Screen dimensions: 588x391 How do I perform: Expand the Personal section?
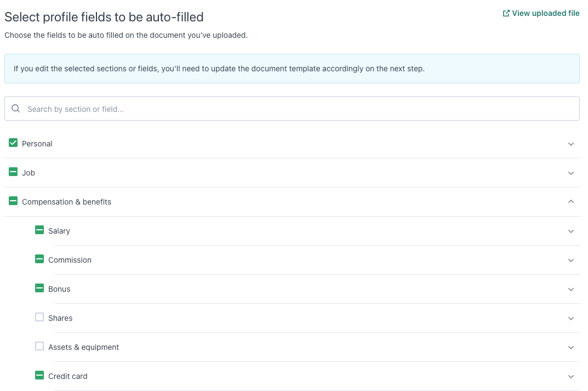(x=570, y=144)
